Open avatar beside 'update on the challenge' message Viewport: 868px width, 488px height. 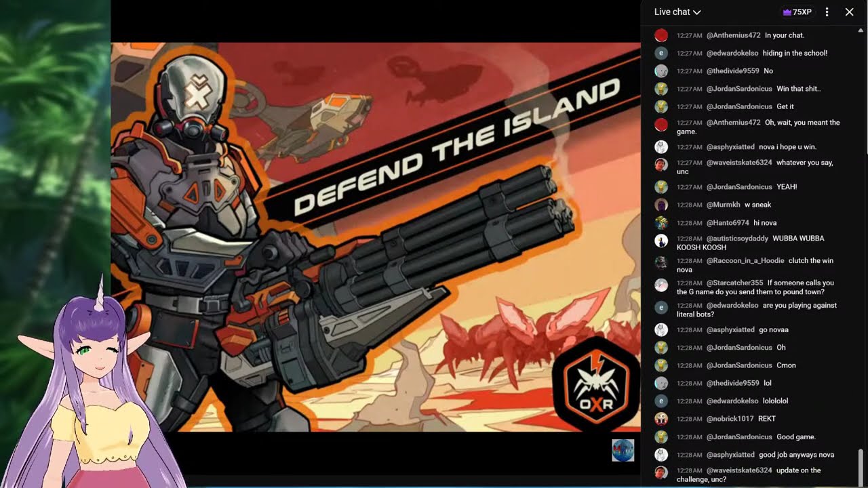(661, 472)
